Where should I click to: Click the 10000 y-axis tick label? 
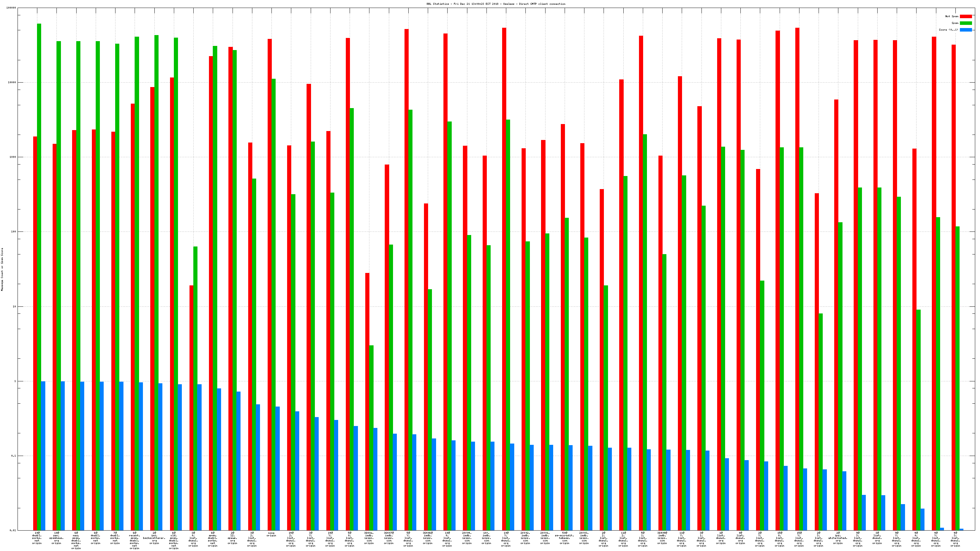pos(12,83)
